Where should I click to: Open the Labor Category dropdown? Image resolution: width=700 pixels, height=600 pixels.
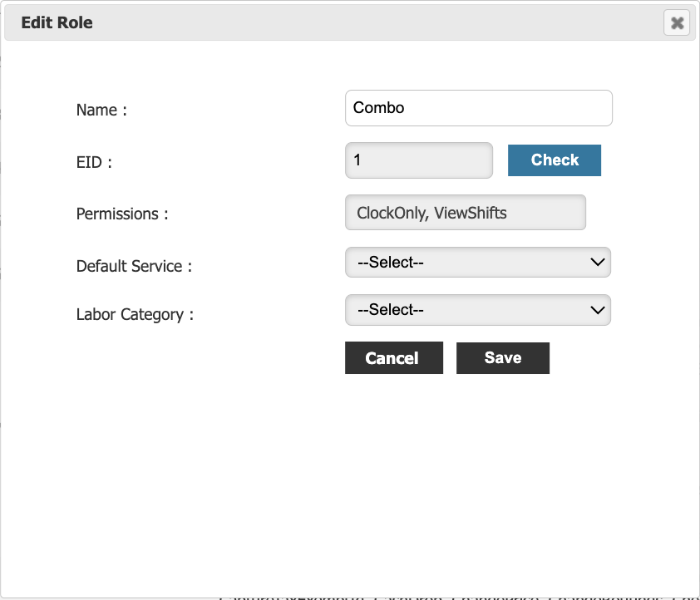(x=477, y=310)
